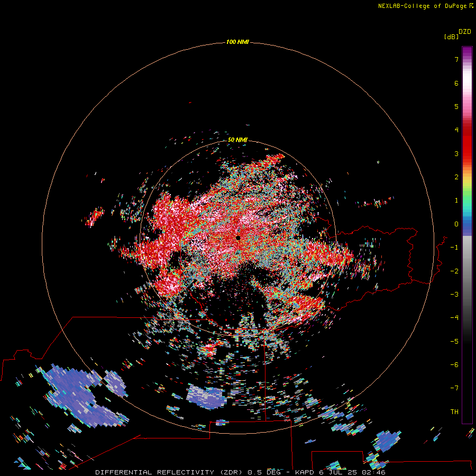Click the -6 dB tick label
This screenshot has width=476, height=476.
click(454, 365)
